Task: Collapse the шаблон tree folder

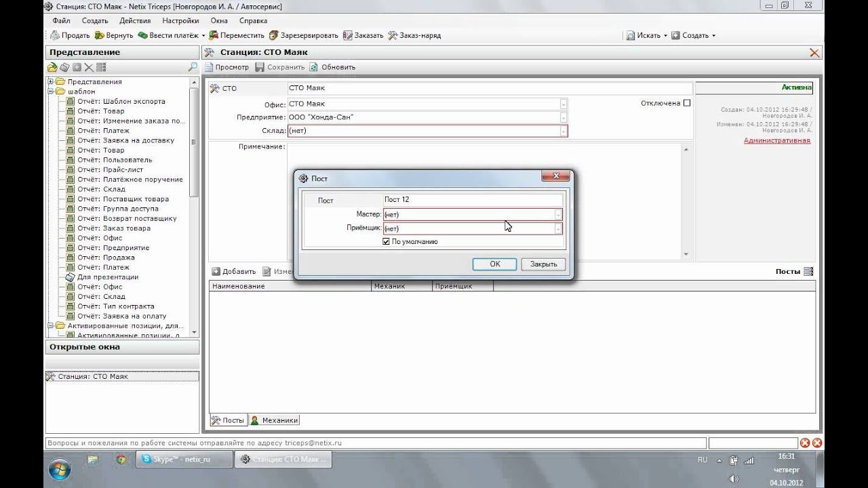Action: point(50,91)
